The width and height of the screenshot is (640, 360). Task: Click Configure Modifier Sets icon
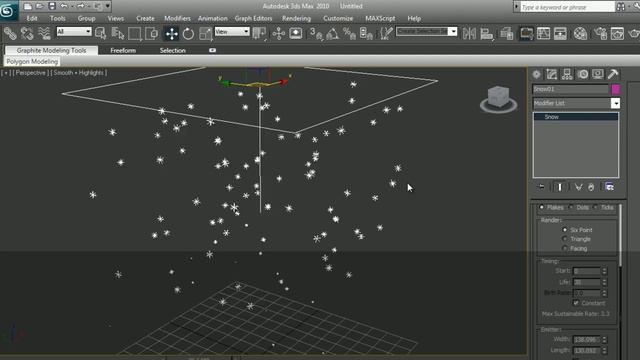coord(609,187)
